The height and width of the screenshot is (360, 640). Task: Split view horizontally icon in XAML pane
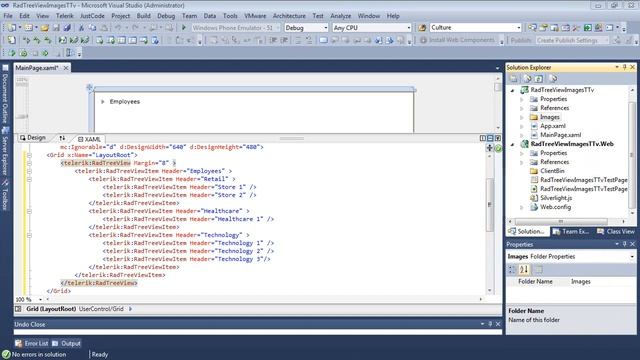click(x=490, y=138)
